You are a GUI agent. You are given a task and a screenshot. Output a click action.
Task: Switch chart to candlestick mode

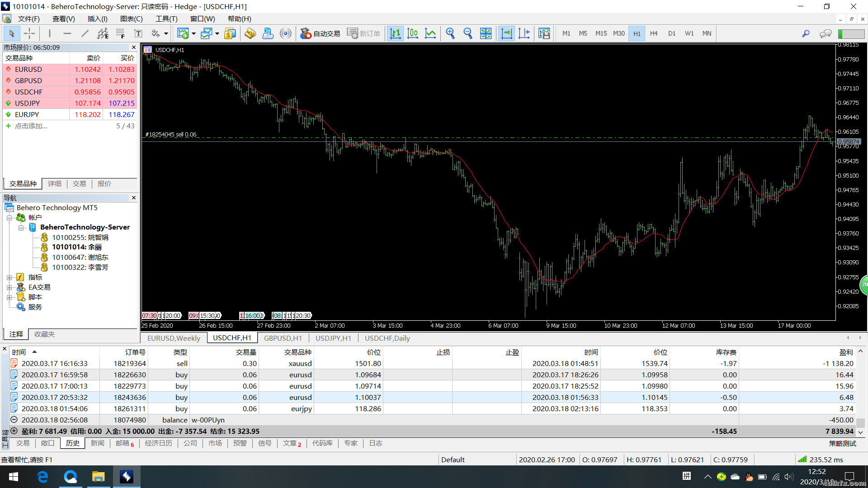click(413, 33)
